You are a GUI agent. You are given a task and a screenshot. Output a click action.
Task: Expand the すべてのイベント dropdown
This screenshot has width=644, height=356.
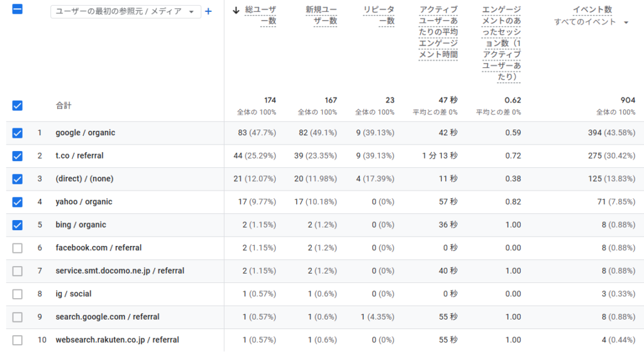pyautogui.click(x=591, y=22)
